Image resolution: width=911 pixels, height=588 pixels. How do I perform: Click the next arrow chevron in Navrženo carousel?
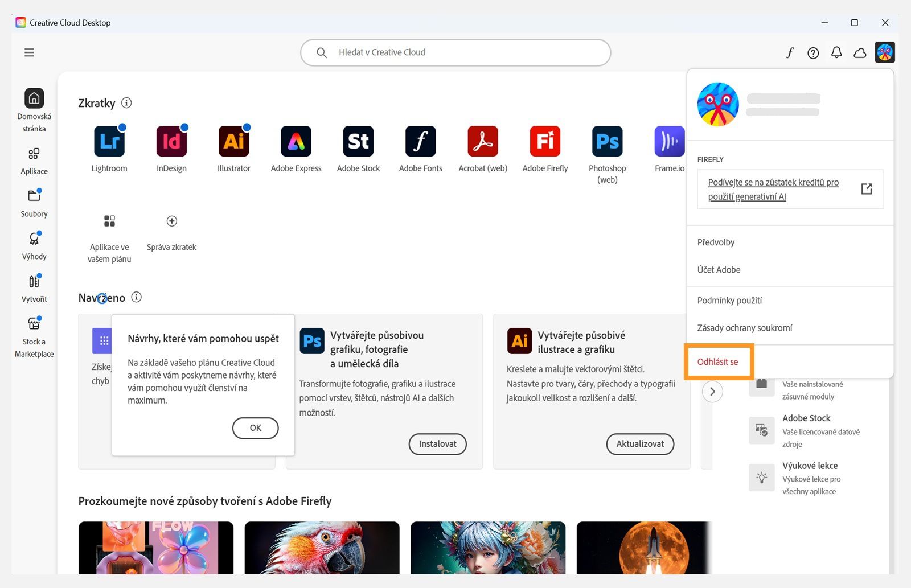point(712,392)
